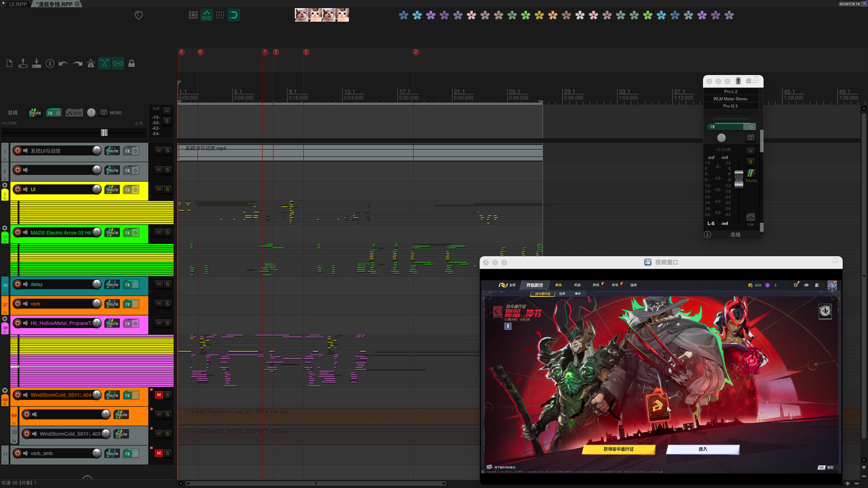Switch to the UI.RPP project tab
868x488 pixels.
(x=18, y=4)
